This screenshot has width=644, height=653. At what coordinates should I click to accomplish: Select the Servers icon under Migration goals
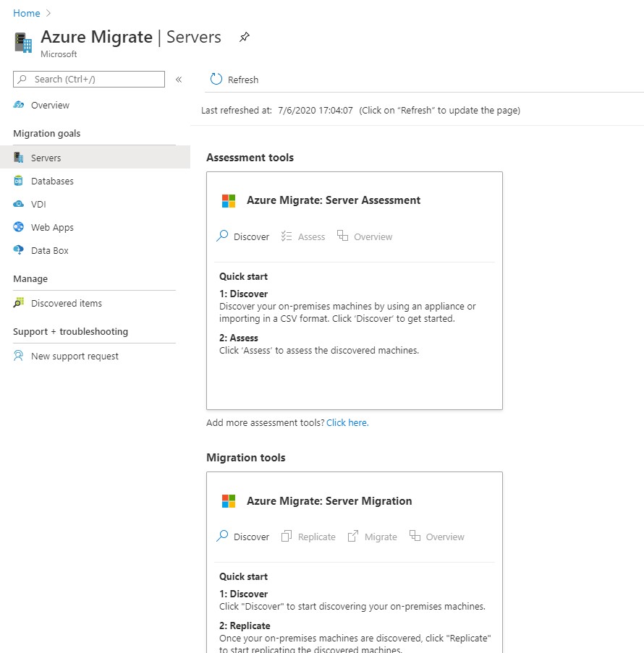18,158
